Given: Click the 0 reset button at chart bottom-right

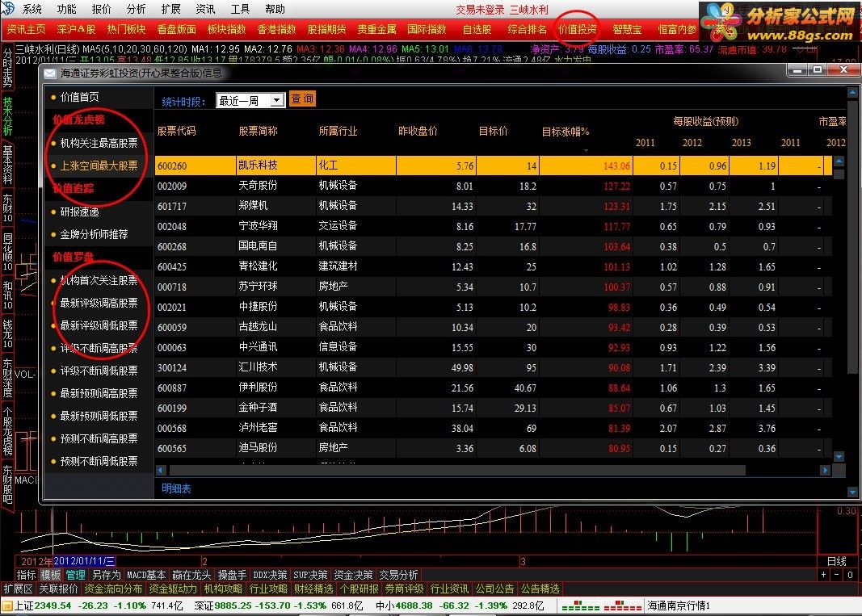Looking at the screenshot, I should [x=850, y=575].
